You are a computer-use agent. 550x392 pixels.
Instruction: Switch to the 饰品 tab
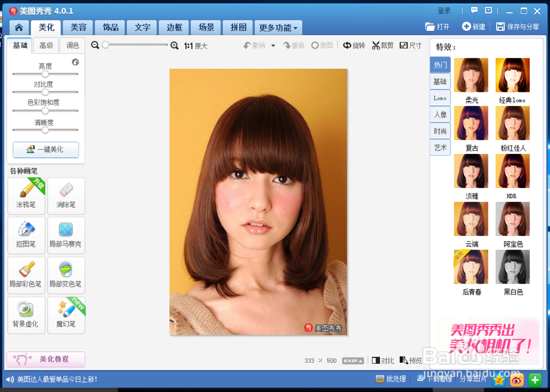tap(111, 27)
